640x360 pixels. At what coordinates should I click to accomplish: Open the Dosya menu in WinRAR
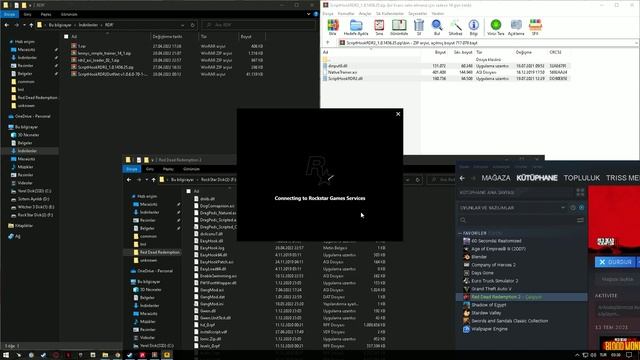(328, 13)
